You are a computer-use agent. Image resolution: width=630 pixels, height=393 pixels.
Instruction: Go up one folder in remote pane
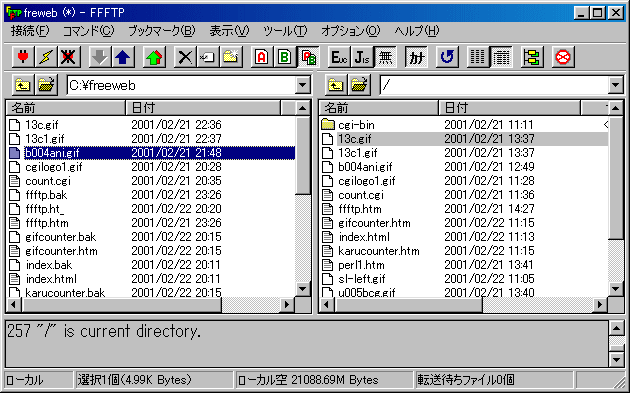pyautogui.click(x=336, y=85)
